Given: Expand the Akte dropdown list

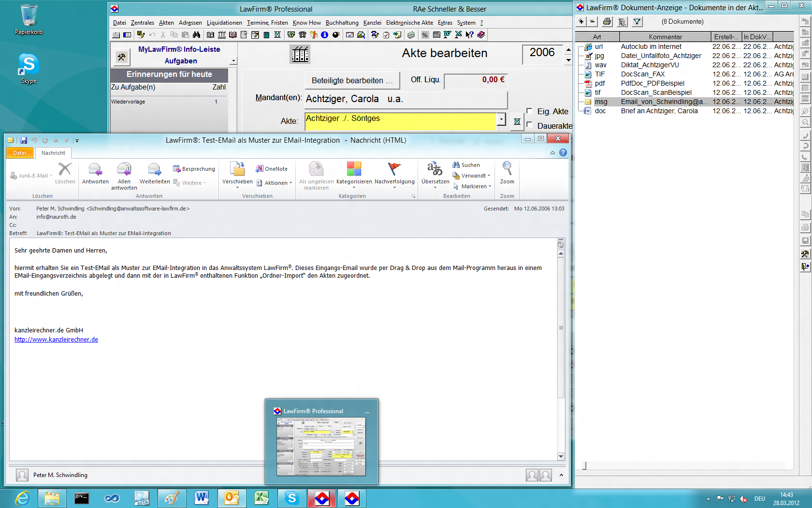Looking at the screenshot, I should tap(501, 119).
